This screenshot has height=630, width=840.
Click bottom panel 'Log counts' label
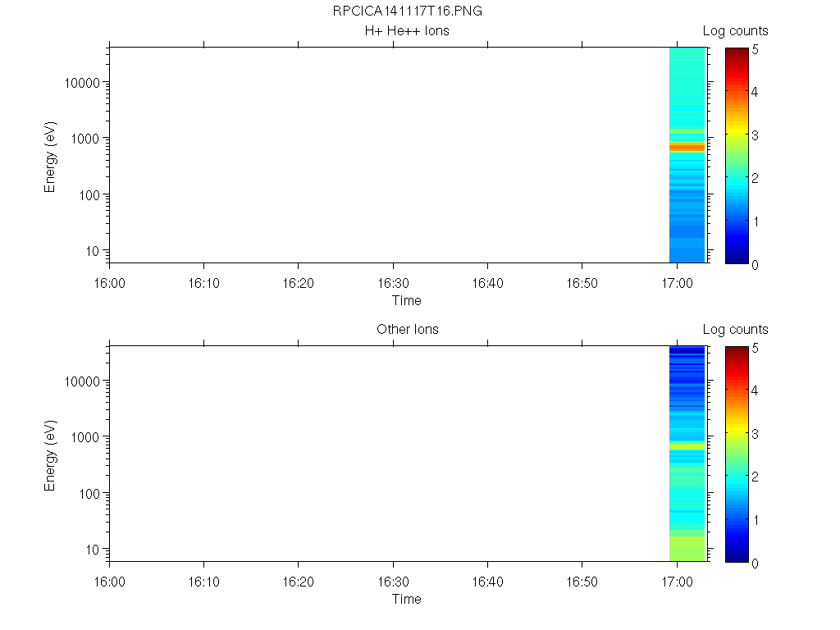point(736,330)
